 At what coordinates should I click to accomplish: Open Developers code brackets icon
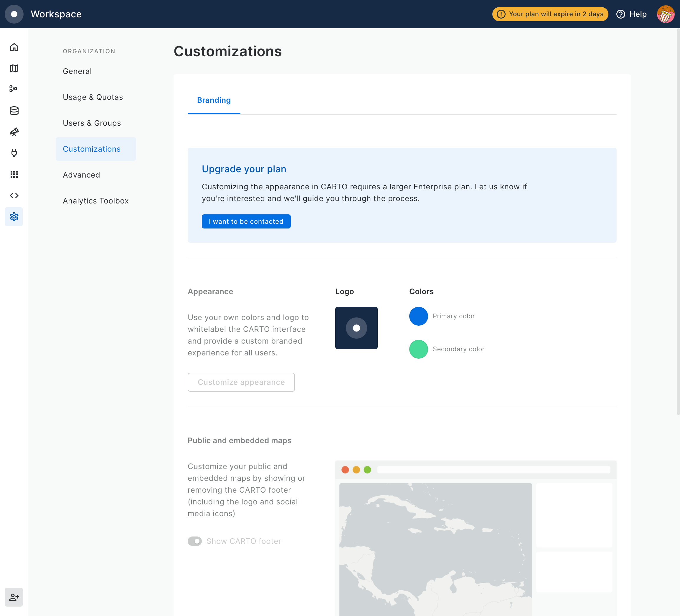pos(14,196)
